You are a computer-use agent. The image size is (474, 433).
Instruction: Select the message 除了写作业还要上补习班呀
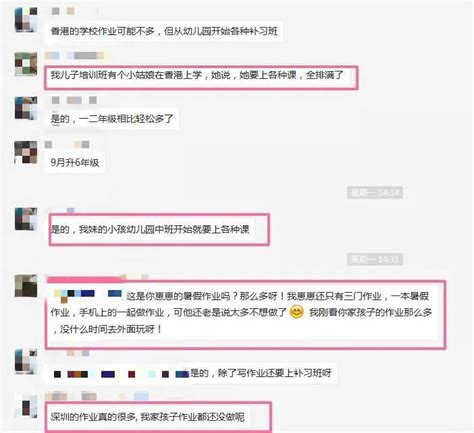pyautogui.click(x=191, y=373)
